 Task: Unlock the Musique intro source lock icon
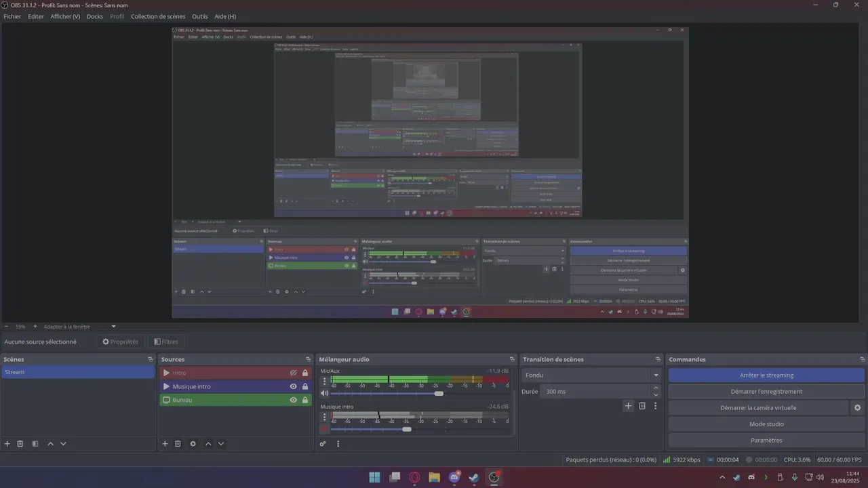click(x=305, y=386)
